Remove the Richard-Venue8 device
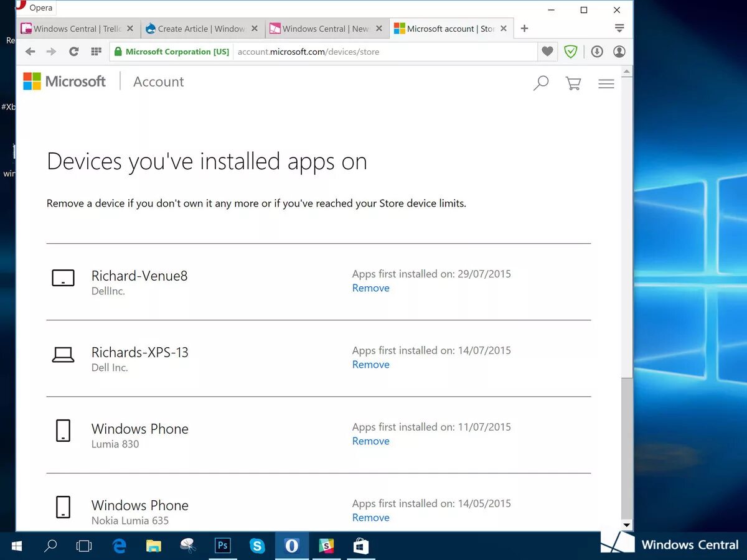 coord(371,287)
